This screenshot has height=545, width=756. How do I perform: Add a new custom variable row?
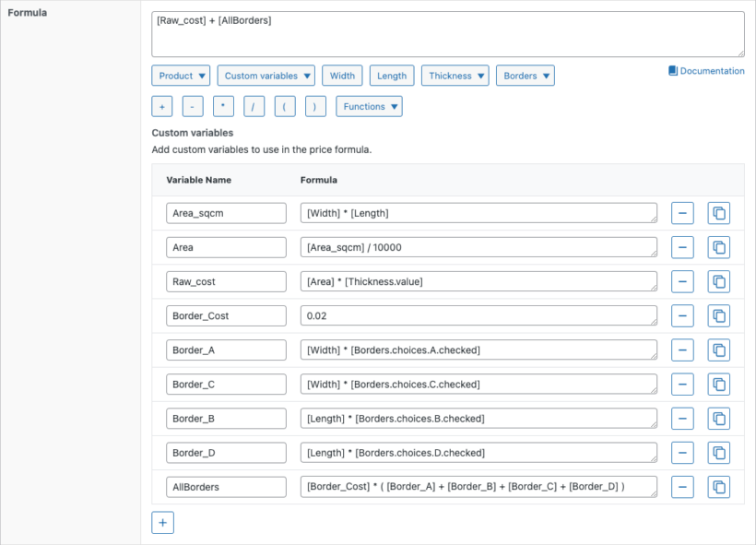[x=162, y=523]
